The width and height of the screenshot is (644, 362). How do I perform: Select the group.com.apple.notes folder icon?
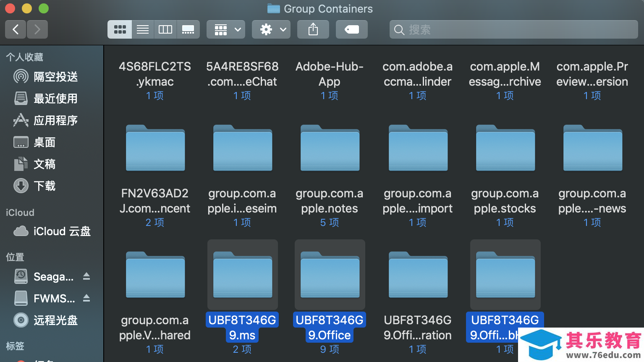330,148
